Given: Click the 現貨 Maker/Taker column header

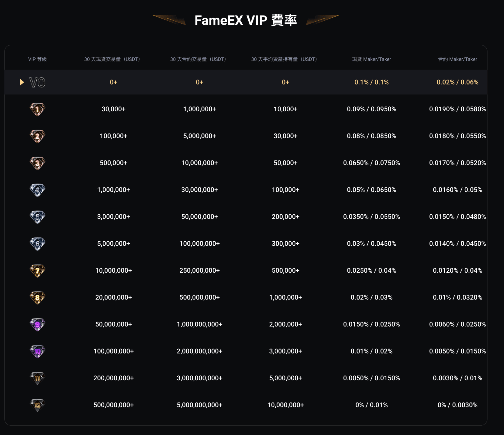Looking at the screenshot, I should click(371, 59).
